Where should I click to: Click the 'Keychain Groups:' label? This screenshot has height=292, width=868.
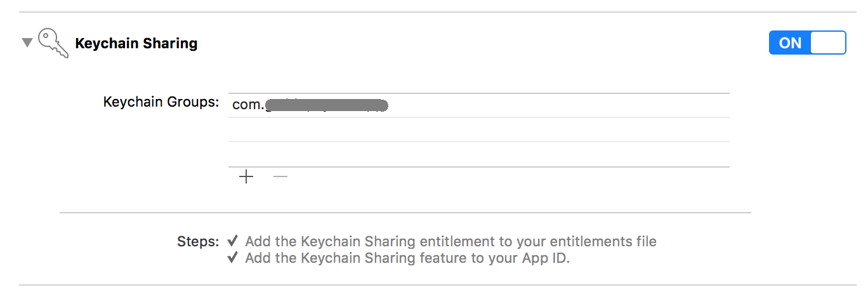[x=161, y=102]
